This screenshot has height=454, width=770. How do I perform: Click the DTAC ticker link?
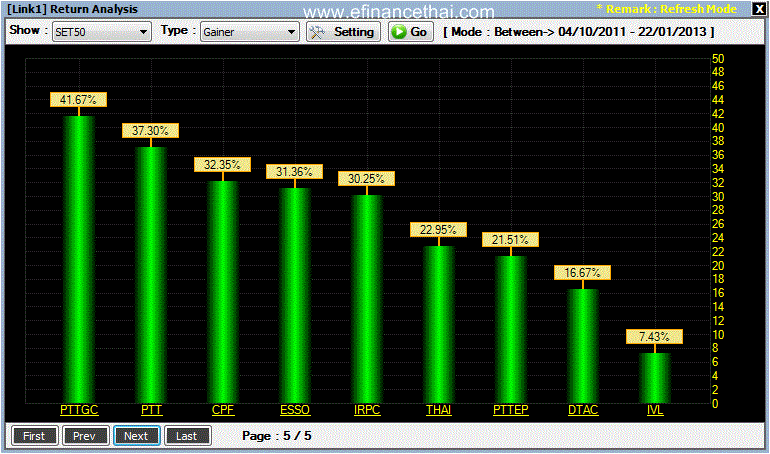[583, 410]
